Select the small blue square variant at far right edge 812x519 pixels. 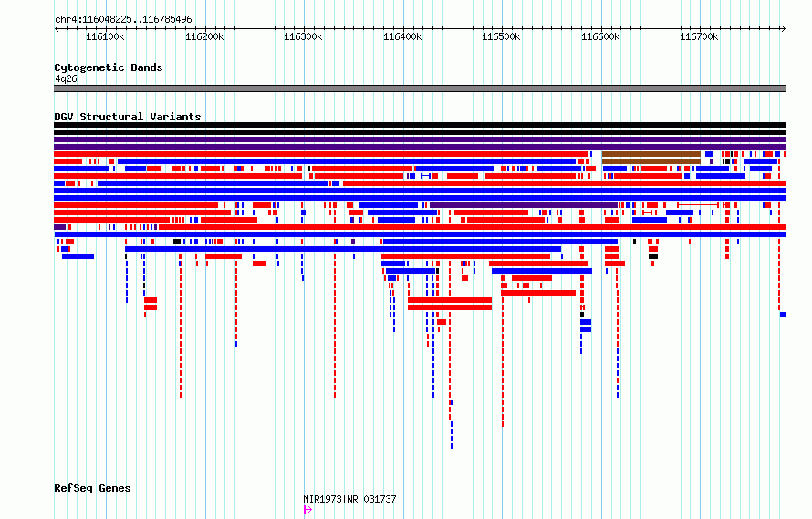[x=783, y=315]
